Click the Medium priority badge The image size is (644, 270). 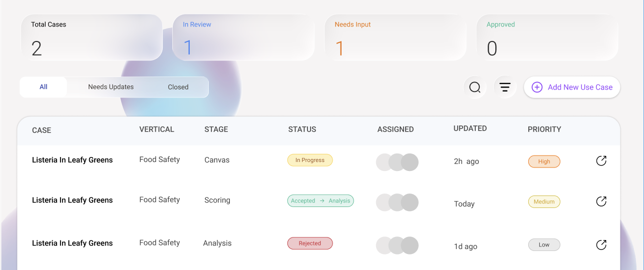pos(544,202)
